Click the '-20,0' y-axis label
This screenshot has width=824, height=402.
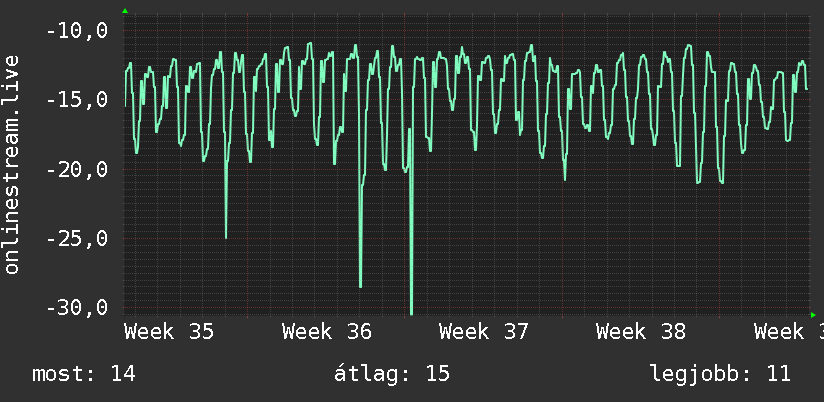[77, 170]
